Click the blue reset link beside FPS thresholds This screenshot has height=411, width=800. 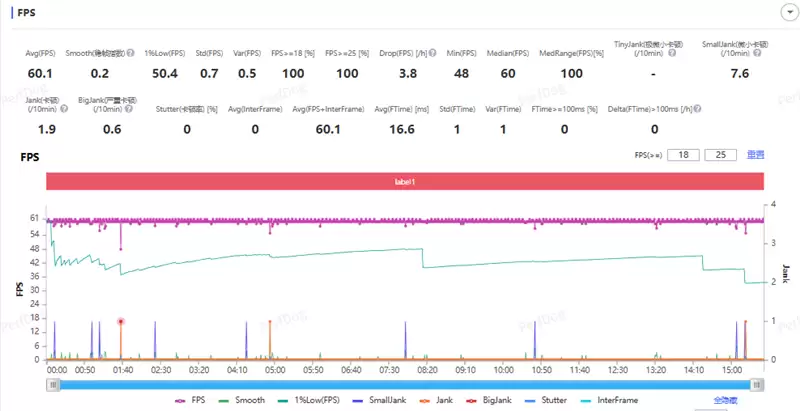coord(755,155)
